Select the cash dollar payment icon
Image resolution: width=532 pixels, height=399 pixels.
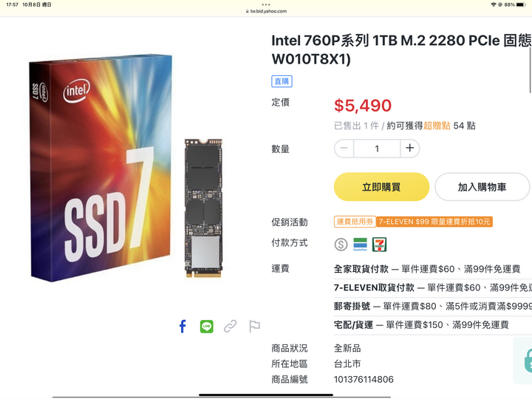tap(341, 245)
